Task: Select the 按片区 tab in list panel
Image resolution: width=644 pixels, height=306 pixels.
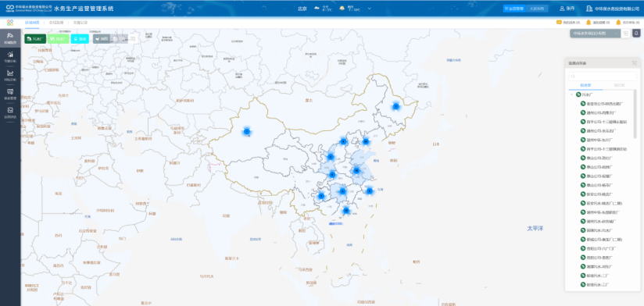Action: 619,85
